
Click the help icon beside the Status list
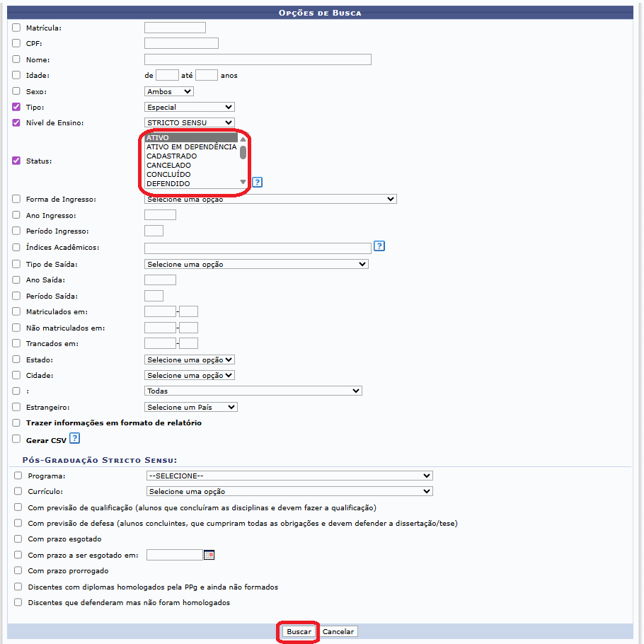click(258, 183)
